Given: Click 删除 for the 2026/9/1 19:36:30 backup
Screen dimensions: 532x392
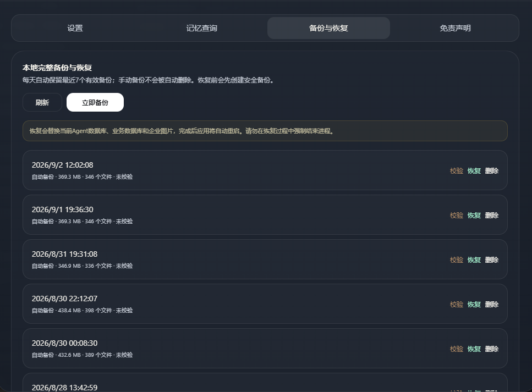Looking at the screenshot, I should pyautogui.click(x=492, y=216).
